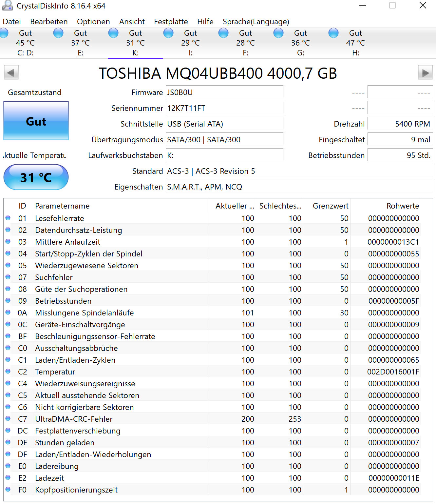Click status dot for Ladezeit row
This screenshot has width=436, height=504.
point(8,477)
